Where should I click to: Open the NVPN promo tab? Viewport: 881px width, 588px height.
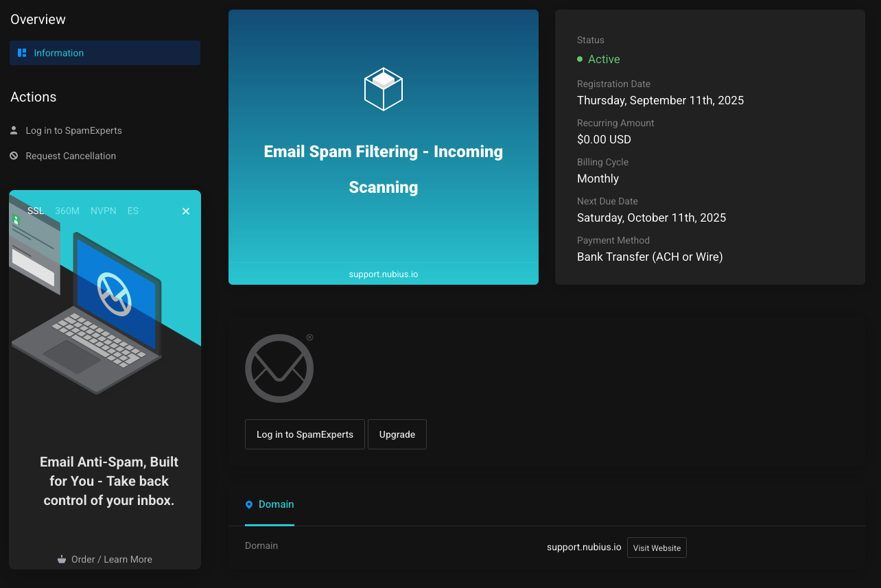click(104, 211)
